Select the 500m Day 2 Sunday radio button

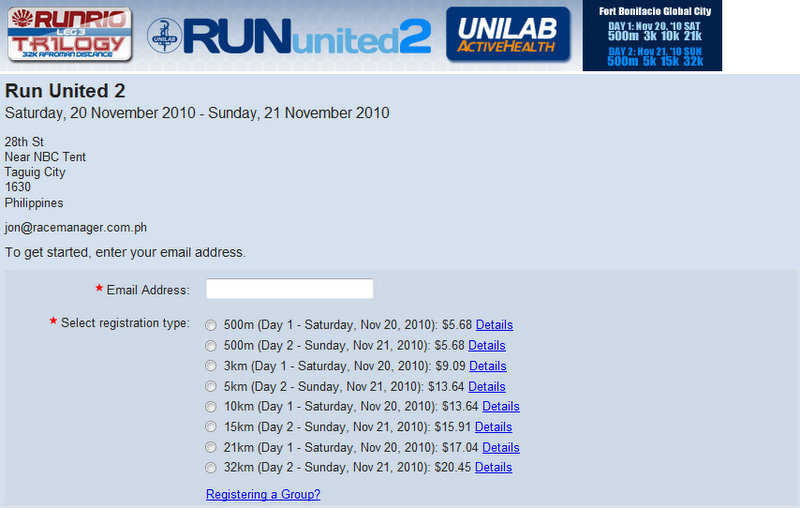210,346
